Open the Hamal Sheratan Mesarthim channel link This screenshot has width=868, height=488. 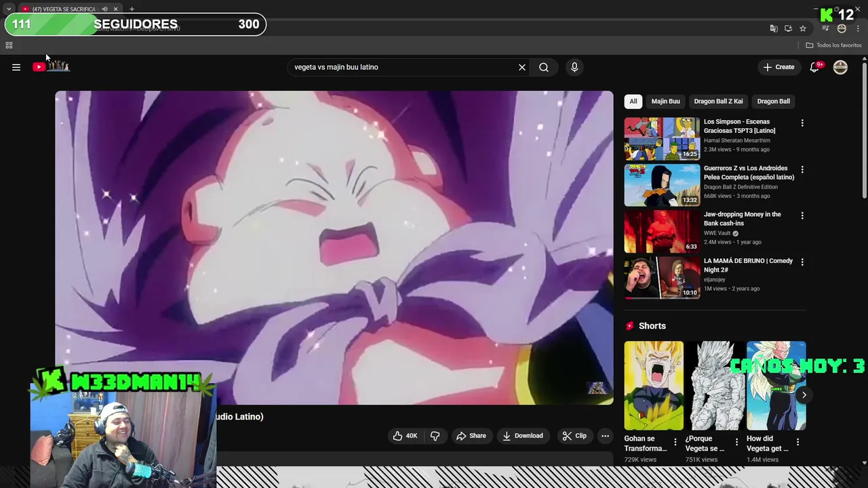pos(736,140)
